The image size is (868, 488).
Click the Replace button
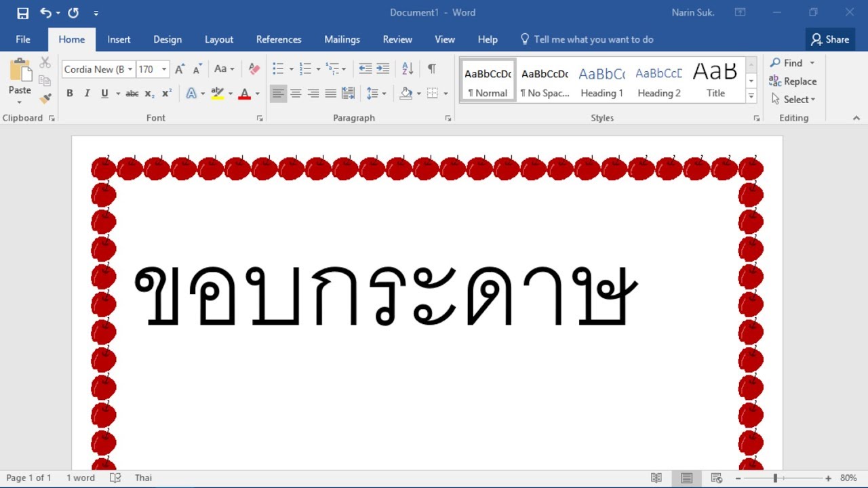pyautogui.click(x=793, y=81)
